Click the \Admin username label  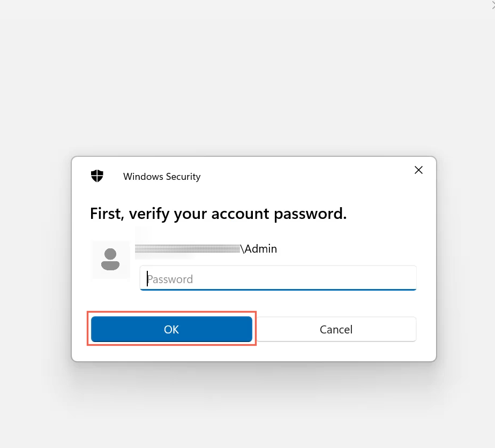click(260, 248)
